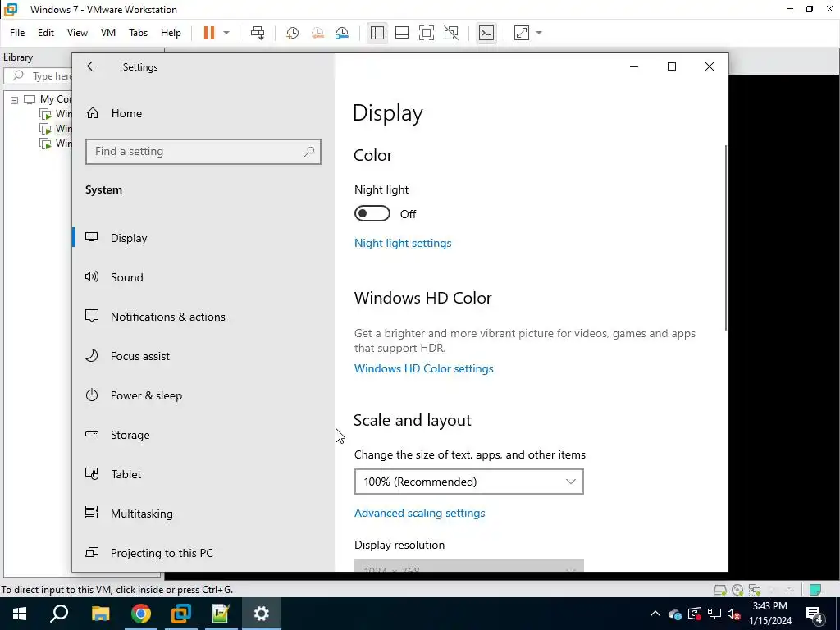
Task: Open the VMware View menu
Action: [x=77, y=33]
